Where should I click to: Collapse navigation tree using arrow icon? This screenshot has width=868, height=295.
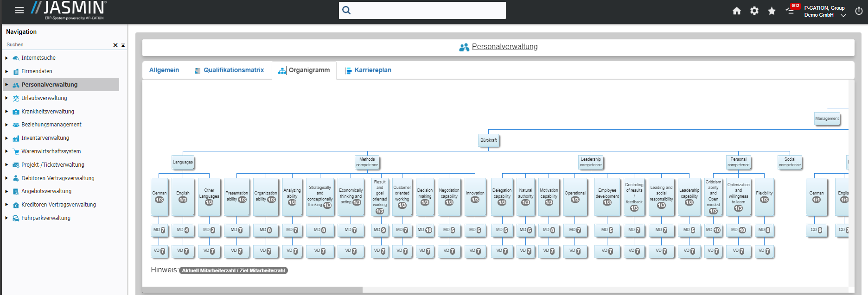tap(123, 45)
